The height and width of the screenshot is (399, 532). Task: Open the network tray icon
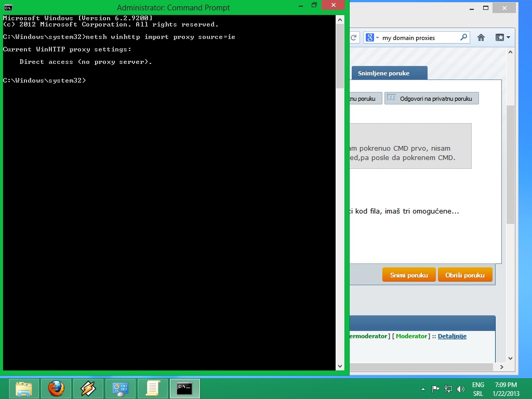(x=448, y=389)
